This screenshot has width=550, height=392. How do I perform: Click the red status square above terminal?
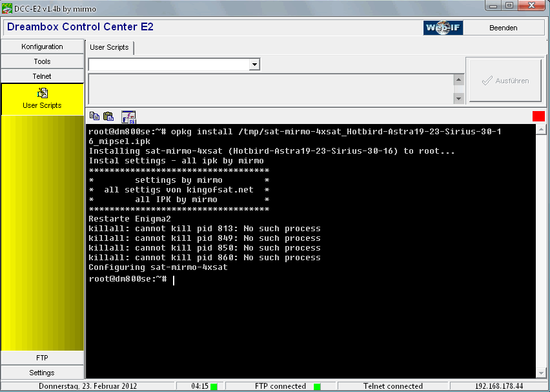coord(538,116)
